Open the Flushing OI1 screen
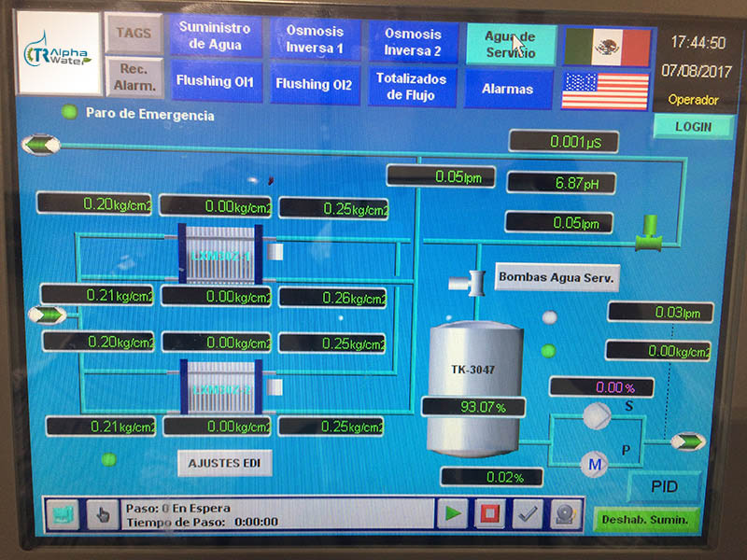Image resolution: width=747 pixels, height=560 pixels. point(215,82)
